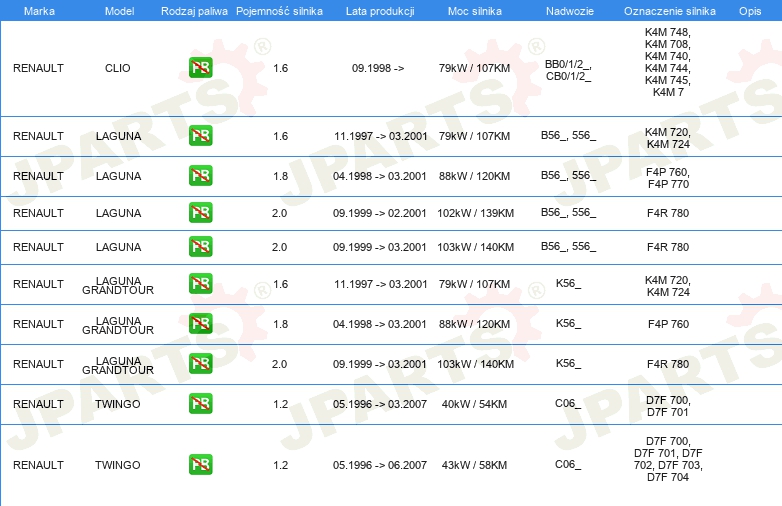Click the fuel icon for Laguna 1.6 79kW
This screenshot has height=506, width=782.
click(200, 136)
